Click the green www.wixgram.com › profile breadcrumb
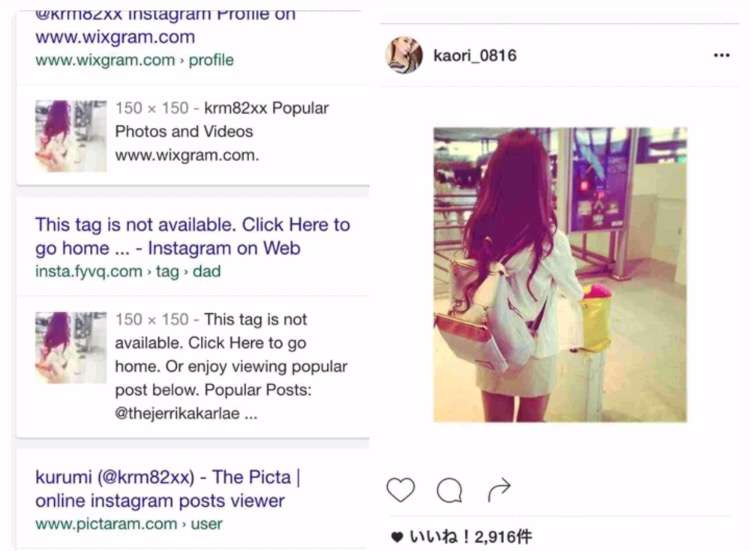This screenshot has height=551, width=750. click(x=134, y=60)
